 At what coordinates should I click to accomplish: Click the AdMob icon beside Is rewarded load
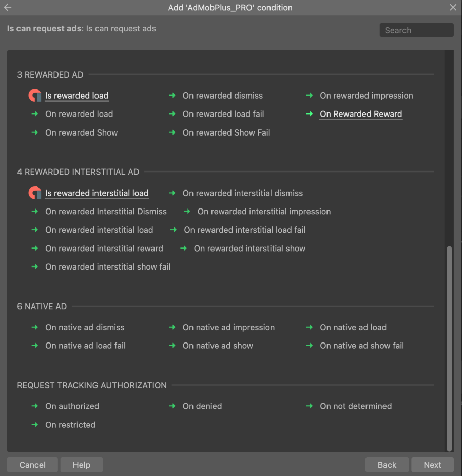[34, 95]
